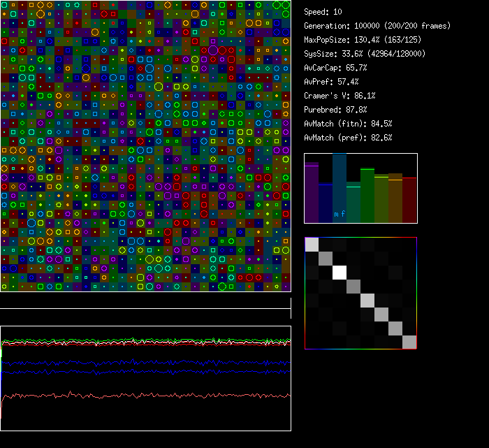Click the orange-brown bar in the histogram
Viewport: 489px width, 448px height.
pyautogui.click(x=395, y=198)
